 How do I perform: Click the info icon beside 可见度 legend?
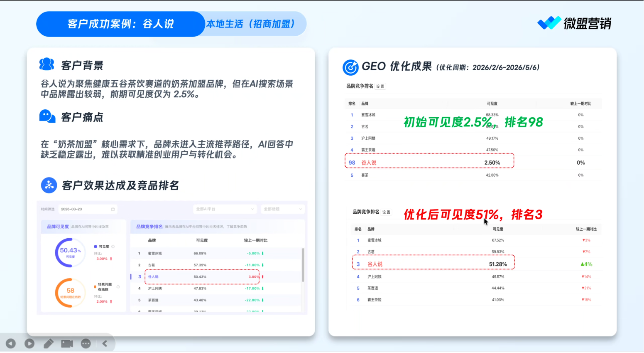click(113, 247)
